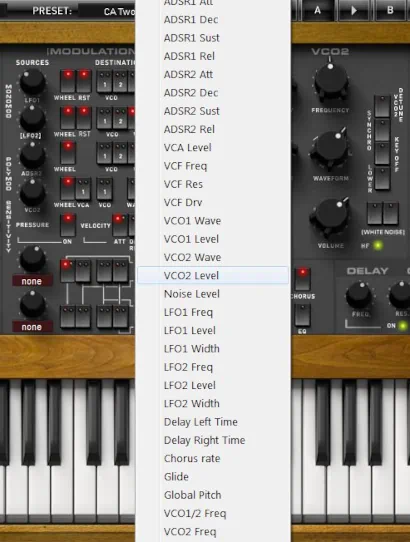
Task: Toggle LFO1 RST switch
Action: (x=84, y=81)
